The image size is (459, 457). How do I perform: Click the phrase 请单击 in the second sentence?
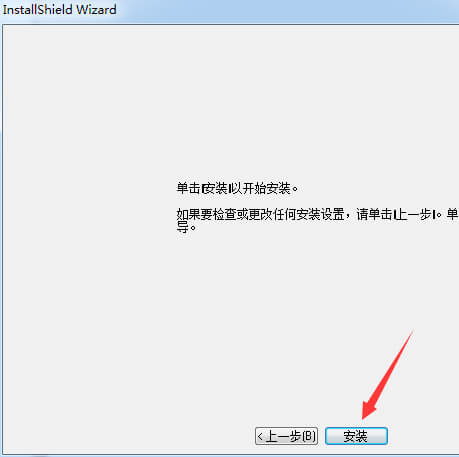pyautogui.click(x=374, y=214)
